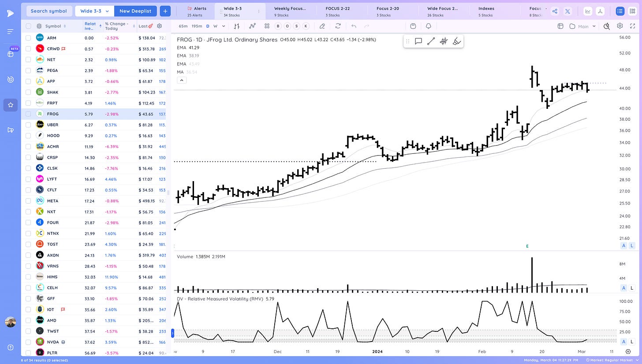
Task: Open the Alerts tab
Action: [197, 11]
